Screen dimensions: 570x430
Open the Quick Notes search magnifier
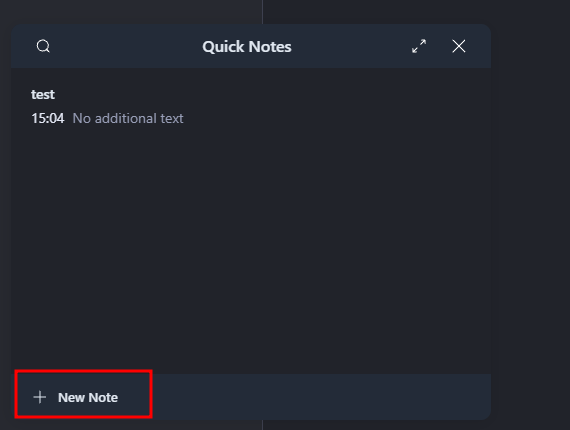43,46
